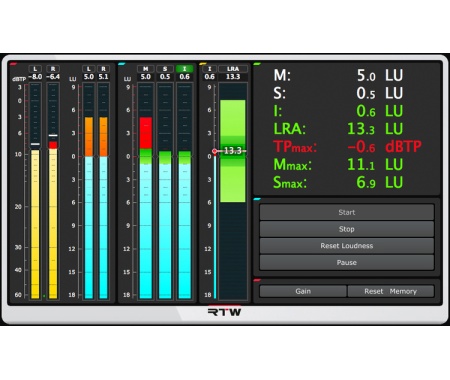Click the Reset Loudness button
The width and height of the screenshot is (450, 380).
pos(347,246)
